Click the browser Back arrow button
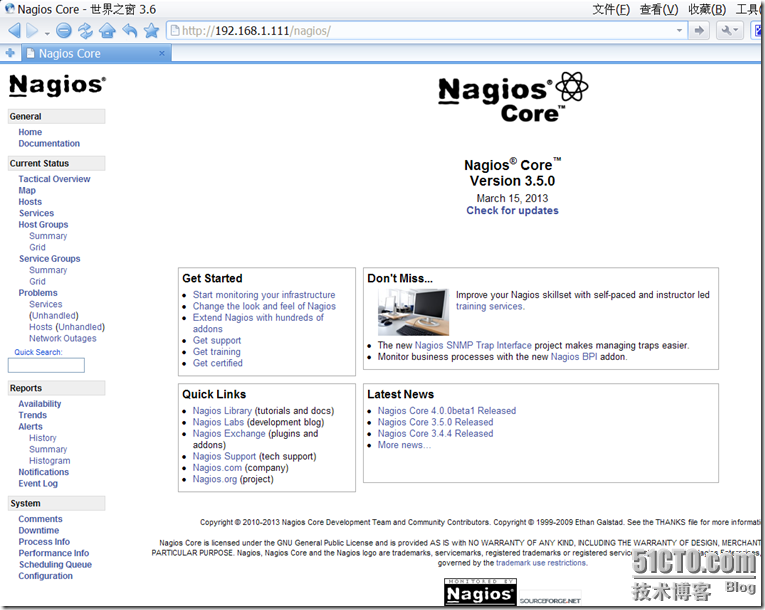 click(x=14, y=31)
